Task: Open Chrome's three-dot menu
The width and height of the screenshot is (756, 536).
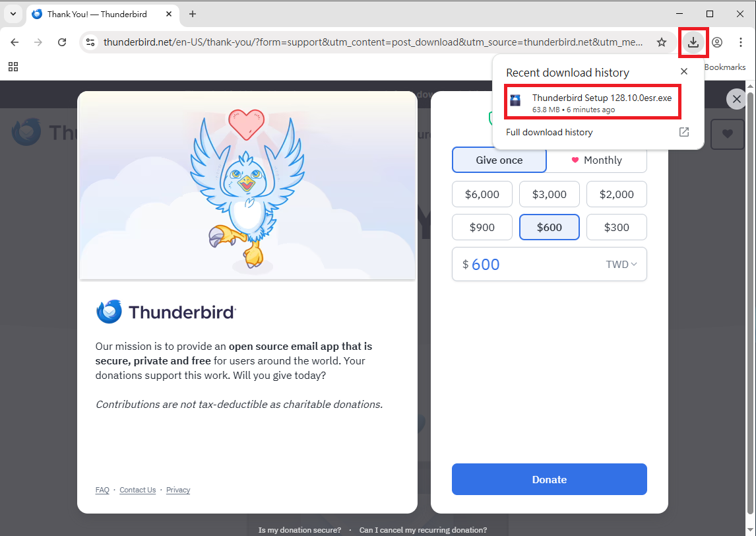Action: tap(741, 42)
